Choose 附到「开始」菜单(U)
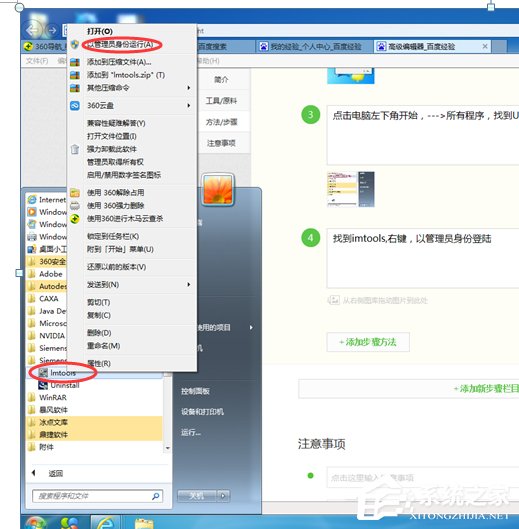This screenshot has height=529, width=519. point(120,250)
